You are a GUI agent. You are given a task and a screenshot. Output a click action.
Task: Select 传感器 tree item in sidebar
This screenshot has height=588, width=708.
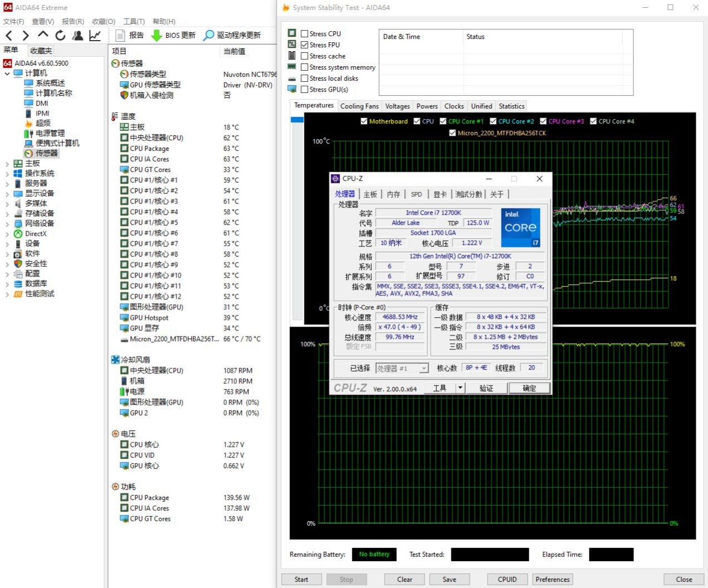click(x=46, y=153)
